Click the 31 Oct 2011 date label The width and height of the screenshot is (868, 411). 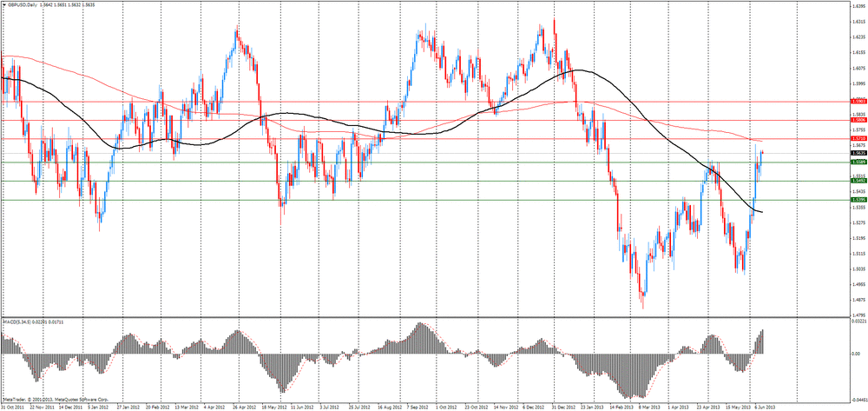point(12,406)
